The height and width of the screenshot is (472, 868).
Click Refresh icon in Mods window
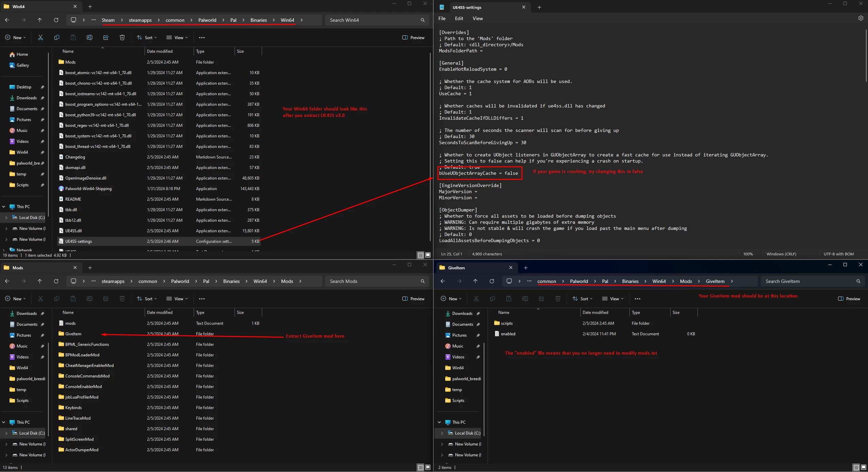(56, 281)
